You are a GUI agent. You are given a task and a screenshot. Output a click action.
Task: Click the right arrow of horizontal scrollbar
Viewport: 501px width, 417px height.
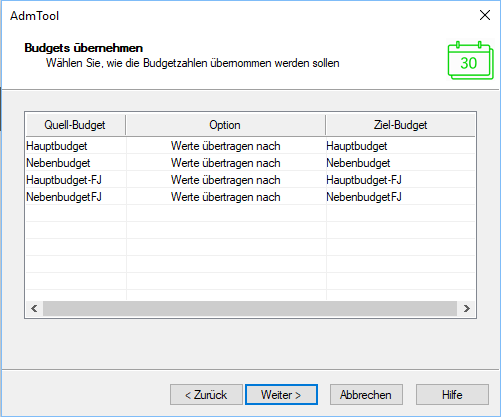[467, 309]
